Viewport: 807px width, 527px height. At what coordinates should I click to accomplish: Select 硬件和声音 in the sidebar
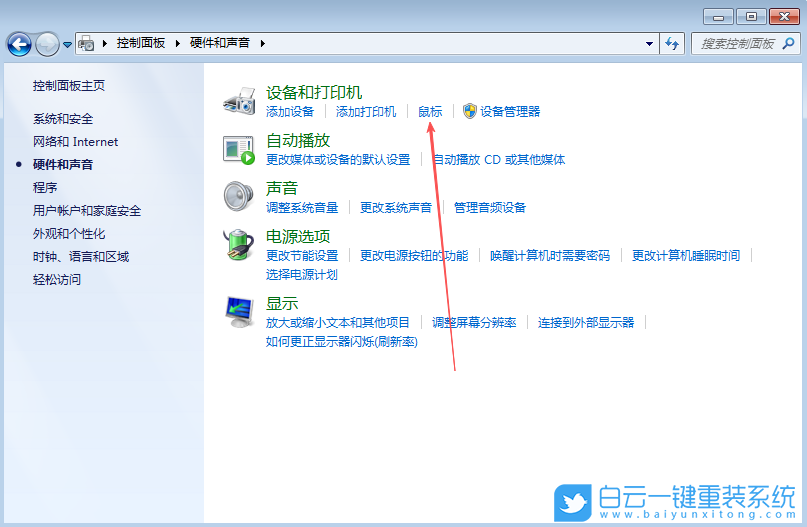63,165
